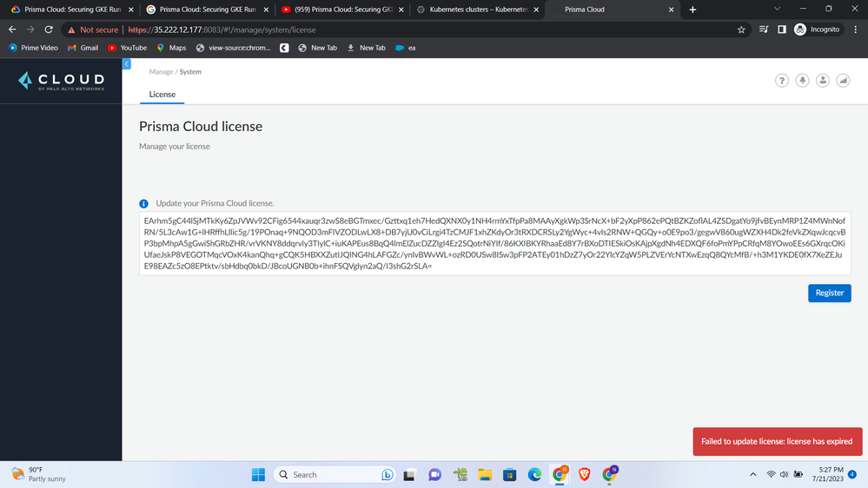Click inside the license key text field
The height and width of the screenshot is (488, 868).
[x=495, y=243]
